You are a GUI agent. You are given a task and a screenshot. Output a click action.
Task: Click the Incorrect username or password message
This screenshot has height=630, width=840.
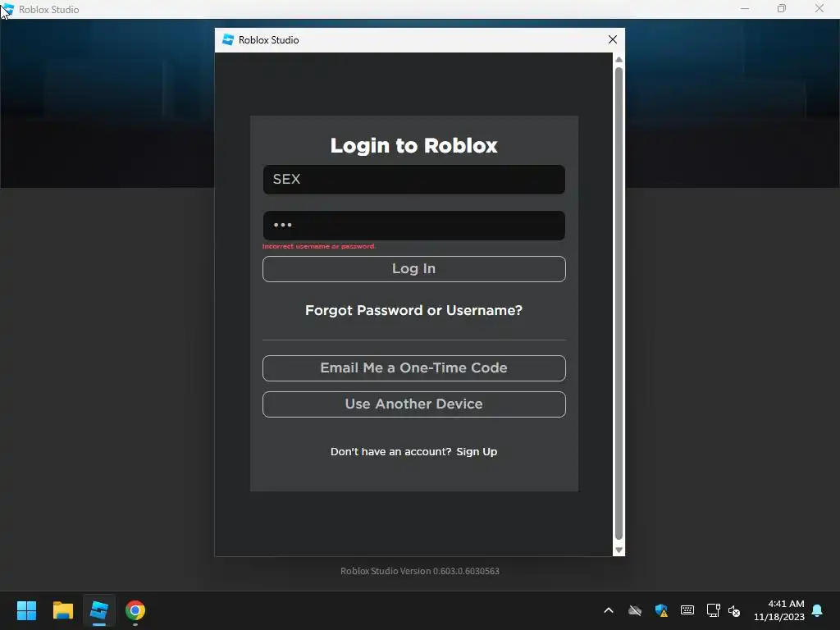[x=319, y=246]
